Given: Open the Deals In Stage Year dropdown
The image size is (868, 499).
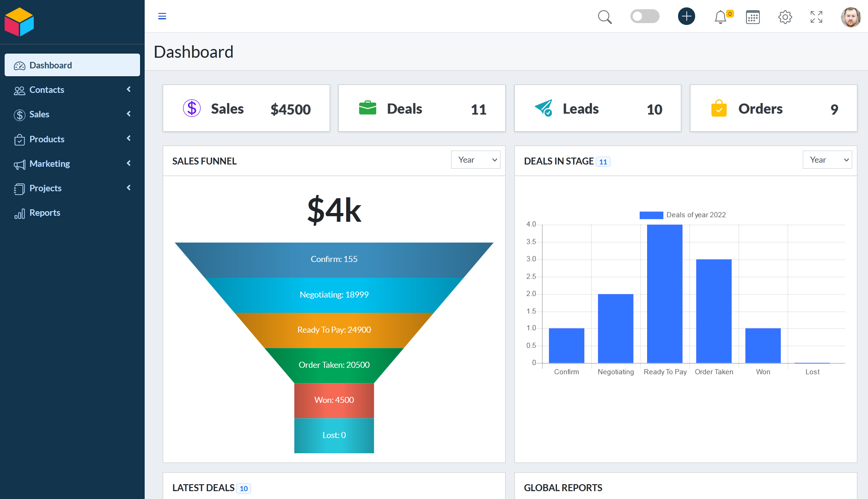Looking at the screenshot, I should tap(827, 160).
